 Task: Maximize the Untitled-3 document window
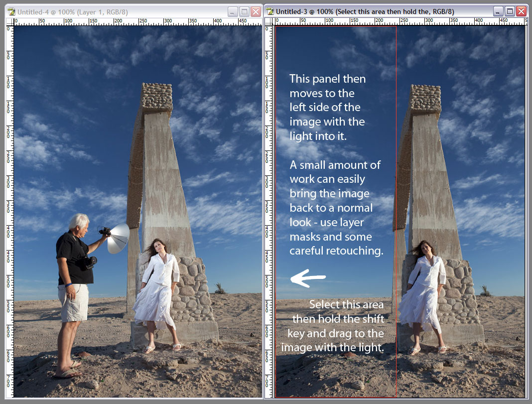[510, 11]
